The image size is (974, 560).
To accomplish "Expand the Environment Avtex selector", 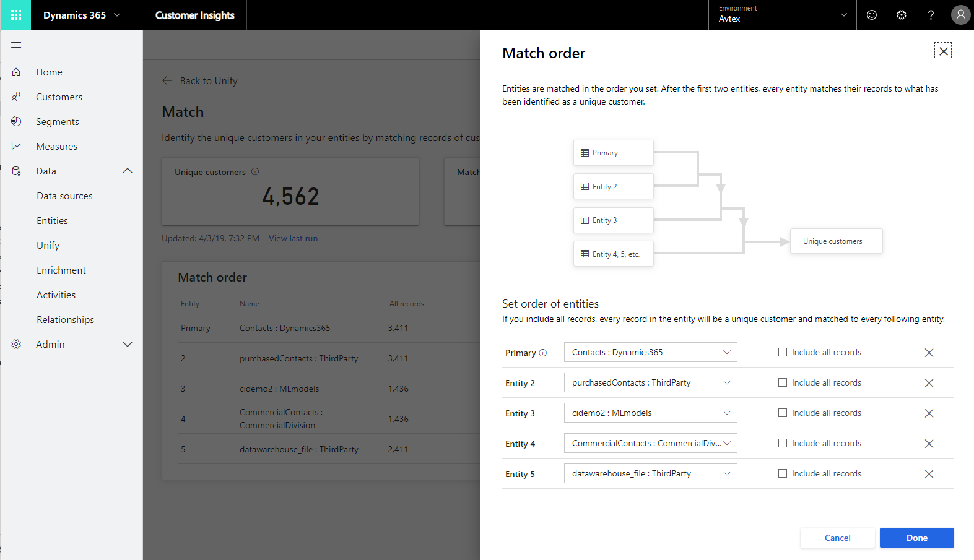I will click(782, 15).
